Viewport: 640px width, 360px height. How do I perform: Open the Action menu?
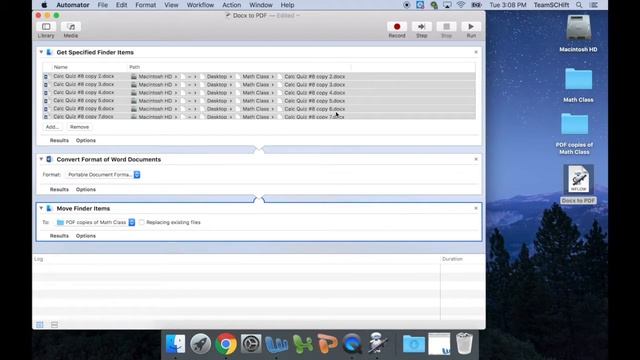click(x=231, y=5)
